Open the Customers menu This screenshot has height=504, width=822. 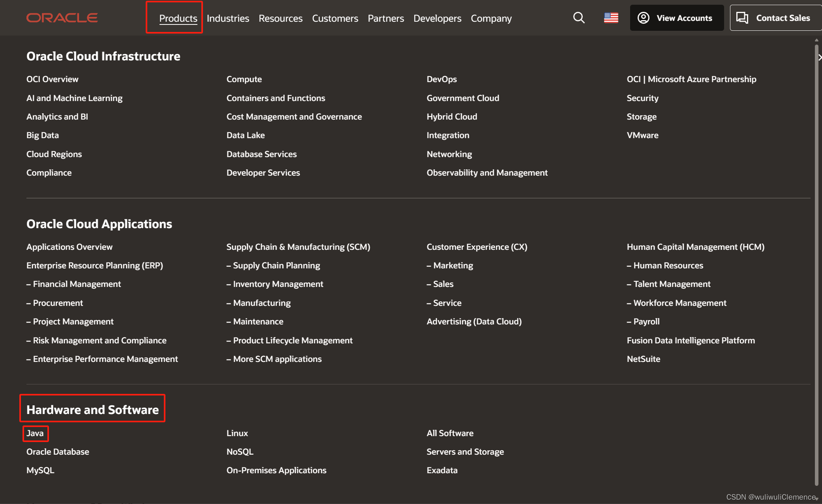335,18
